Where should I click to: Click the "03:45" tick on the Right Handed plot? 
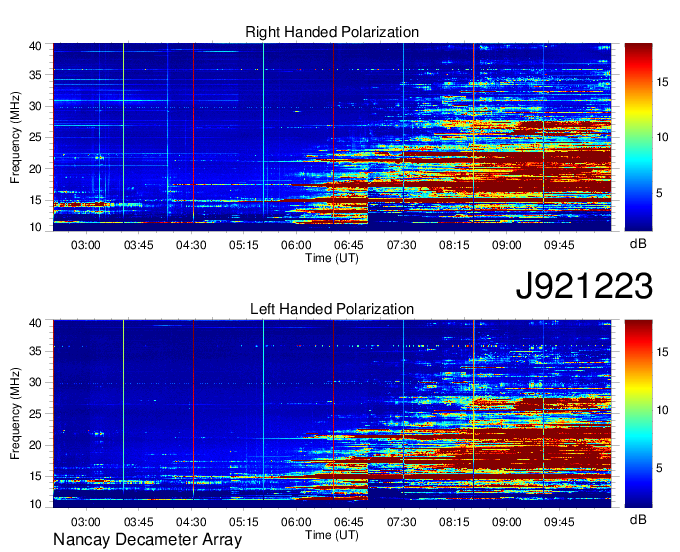point(138,245)
